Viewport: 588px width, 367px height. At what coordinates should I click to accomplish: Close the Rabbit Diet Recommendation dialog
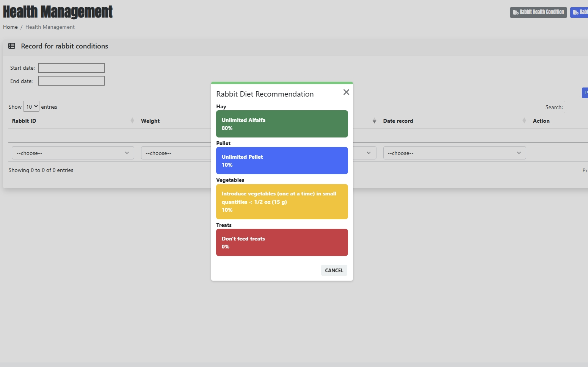(346, 92)
